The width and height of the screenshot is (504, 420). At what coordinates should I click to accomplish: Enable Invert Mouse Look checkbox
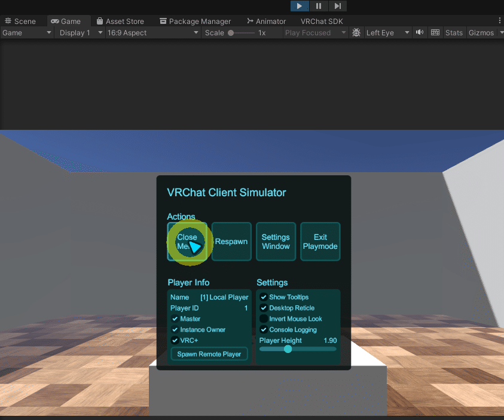click(264, 319)
